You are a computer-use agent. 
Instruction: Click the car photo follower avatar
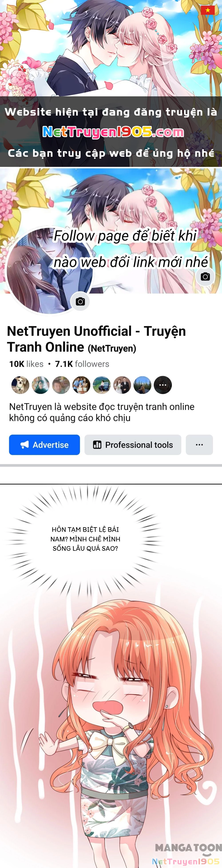[x=102, y=385]
